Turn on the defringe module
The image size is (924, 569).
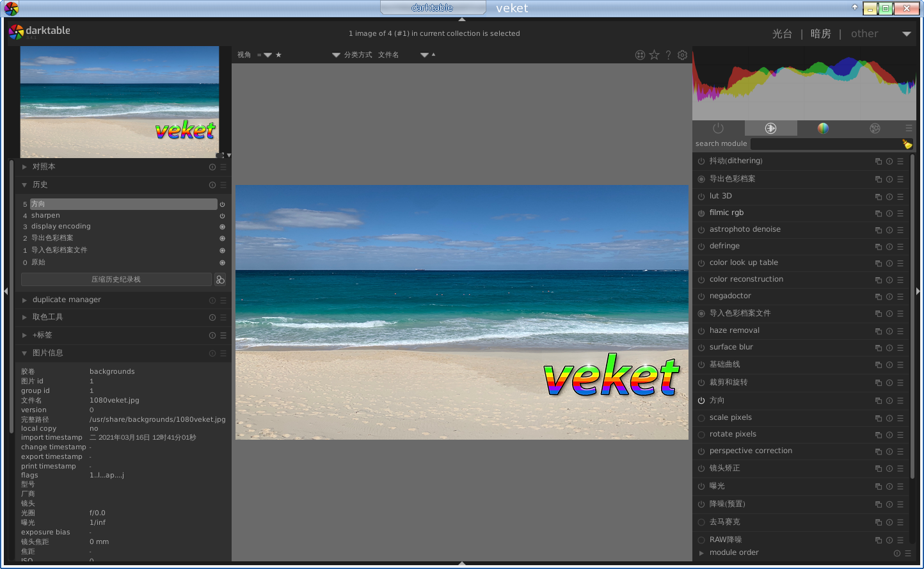701,246
